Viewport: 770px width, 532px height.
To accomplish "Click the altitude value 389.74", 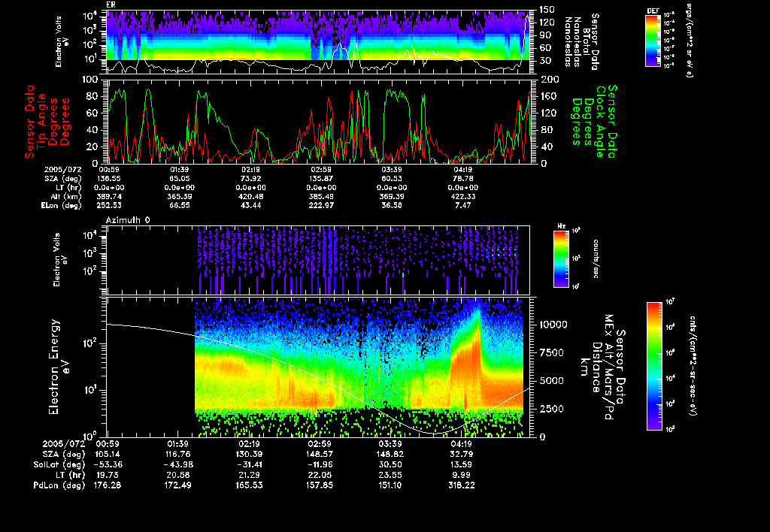I will pos(110,196).
